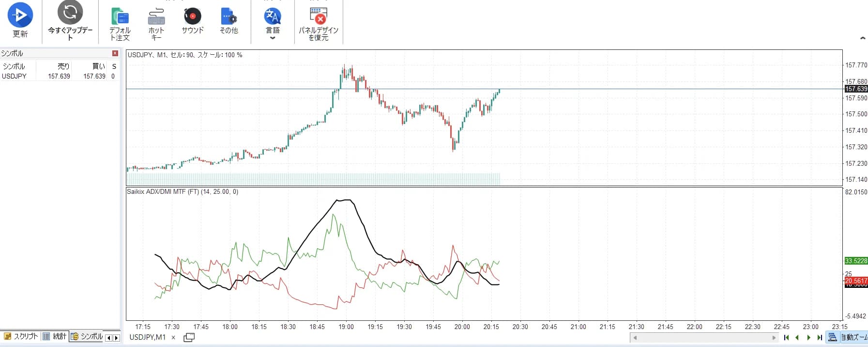868x347 pixels.
Task: Click the chart scrollbar right arrow
Action: pyautogui.click(x=773, y=338)
